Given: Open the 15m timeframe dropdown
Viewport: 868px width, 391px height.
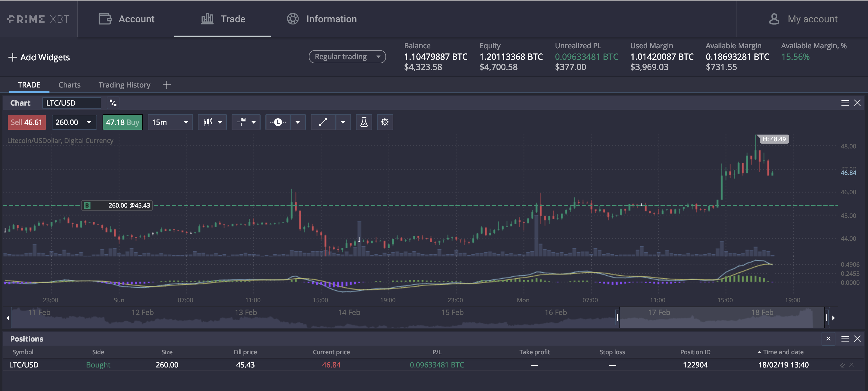Looking at the screenshot, I should tap(170, 122).
